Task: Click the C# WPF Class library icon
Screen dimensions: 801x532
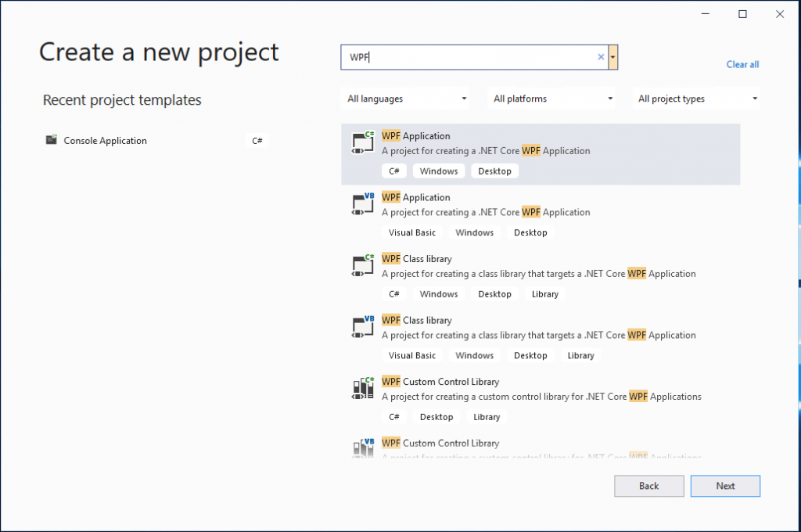Action: pos(362,265)
